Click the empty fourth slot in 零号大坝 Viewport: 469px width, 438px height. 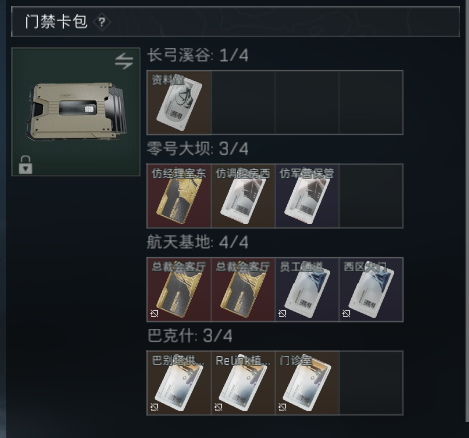click(x=371, y=196)
